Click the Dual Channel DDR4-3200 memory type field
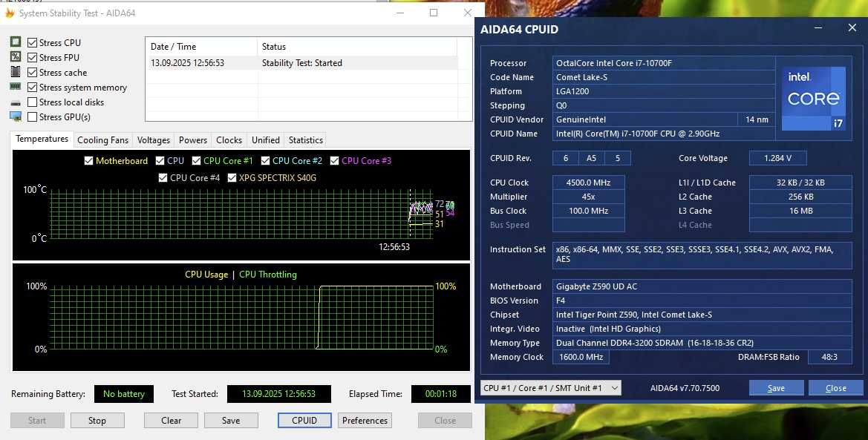The height and width of the screenshot is (440, 868). [702, 343]
